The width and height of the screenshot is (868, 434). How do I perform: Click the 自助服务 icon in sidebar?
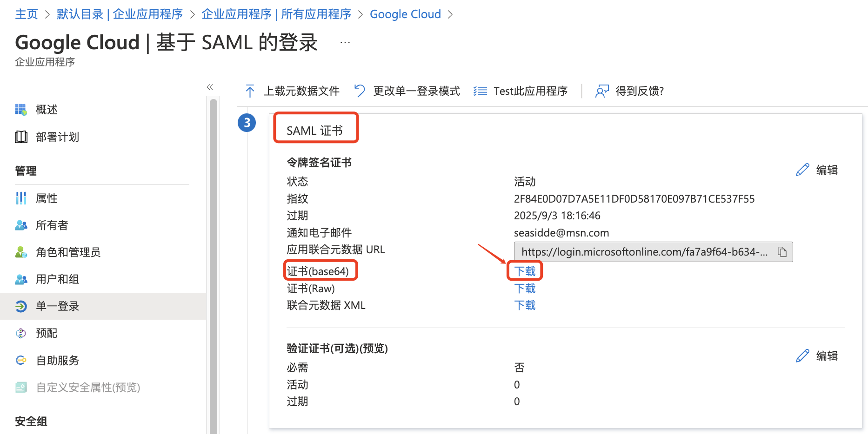[x=21, y=360]
